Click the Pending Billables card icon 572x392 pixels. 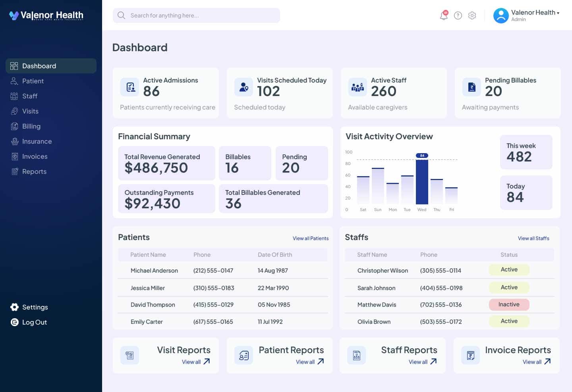472,87
